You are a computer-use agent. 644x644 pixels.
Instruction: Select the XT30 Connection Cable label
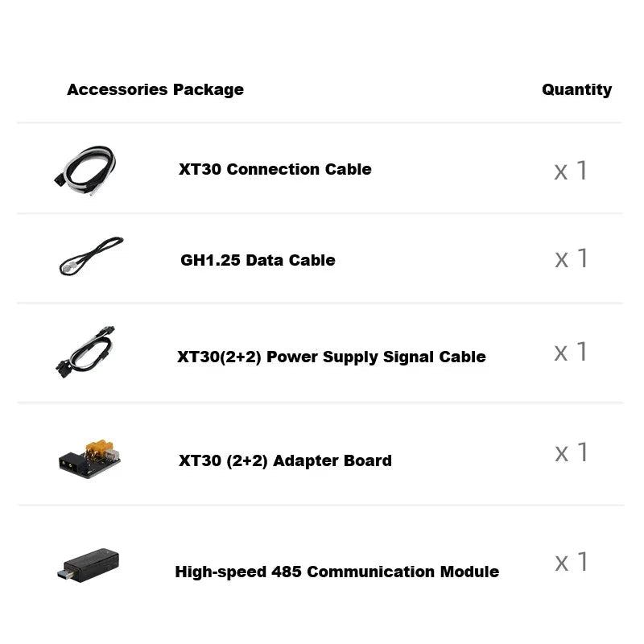(275, 169)
